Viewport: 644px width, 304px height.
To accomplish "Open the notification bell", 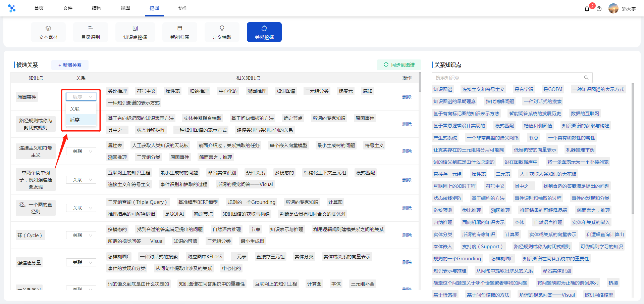I will tap(587, 9).
